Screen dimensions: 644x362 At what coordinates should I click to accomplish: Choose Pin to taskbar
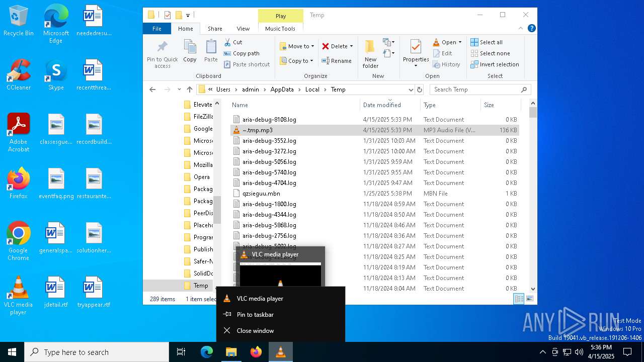(x=281, y=315)
